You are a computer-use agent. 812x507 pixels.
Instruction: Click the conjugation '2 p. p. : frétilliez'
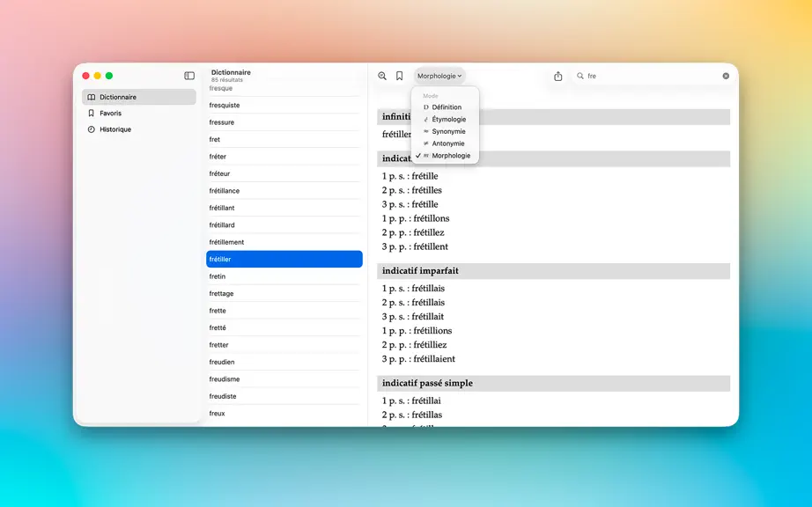pos(414,344)
